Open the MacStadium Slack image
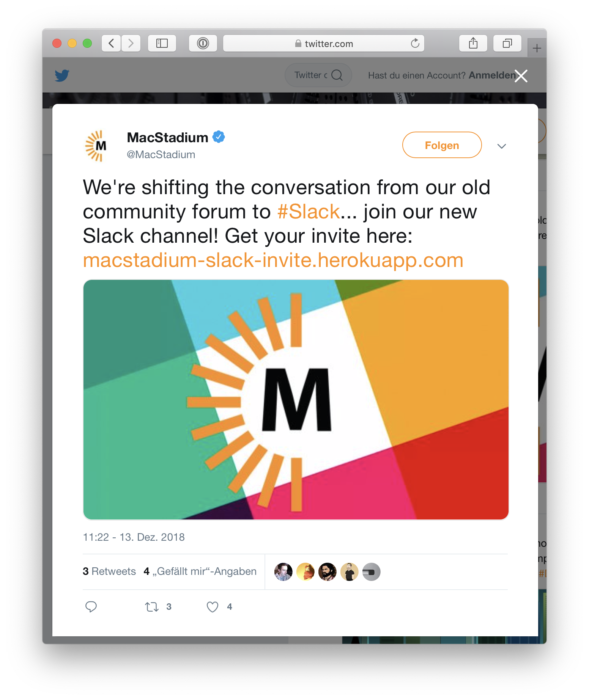Screen dimensions: 589x700 (x=296, y=400)
